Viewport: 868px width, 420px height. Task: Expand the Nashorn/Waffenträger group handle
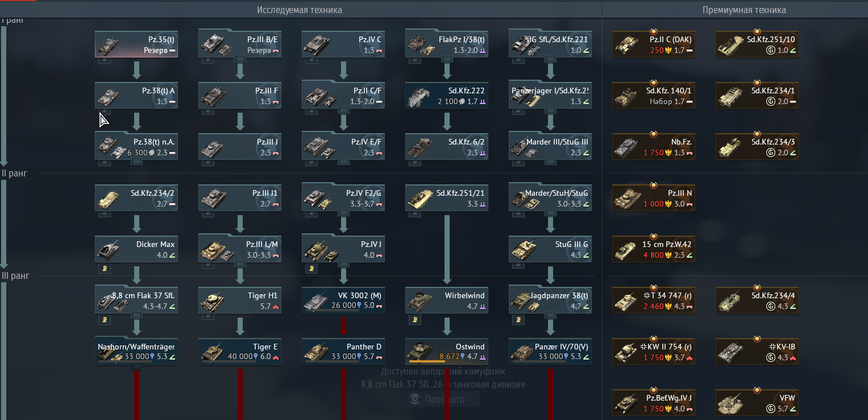(136, 367)
